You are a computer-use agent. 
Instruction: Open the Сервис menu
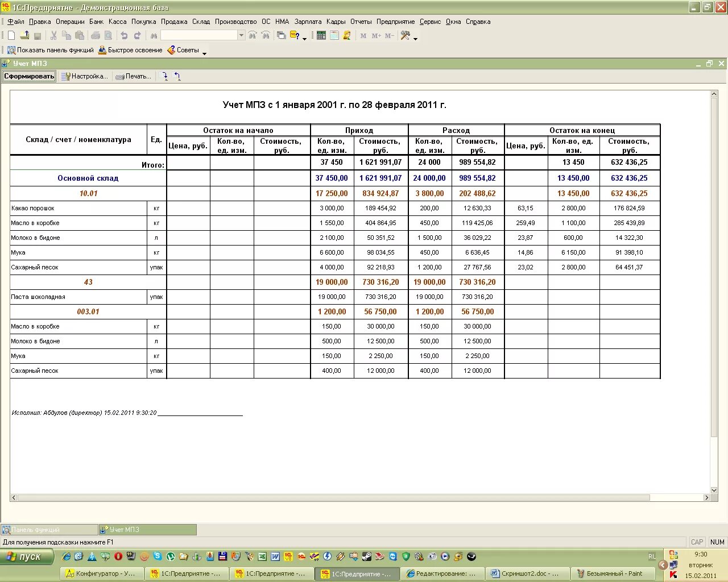(430, 22)
